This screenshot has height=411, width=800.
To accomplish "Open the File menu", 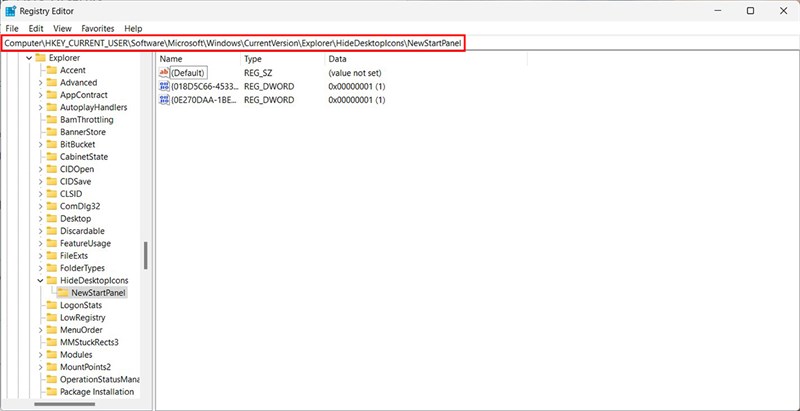I will (x=12, y=29).
